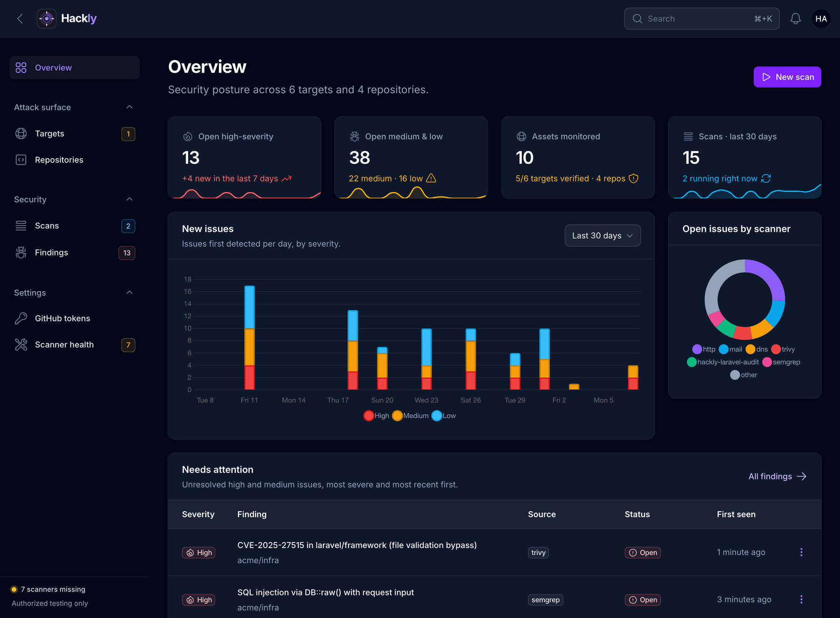The height and width of the screenshot is (618, 840).
Task: Click the Repositories code icon
Action: tap(21, 160)
